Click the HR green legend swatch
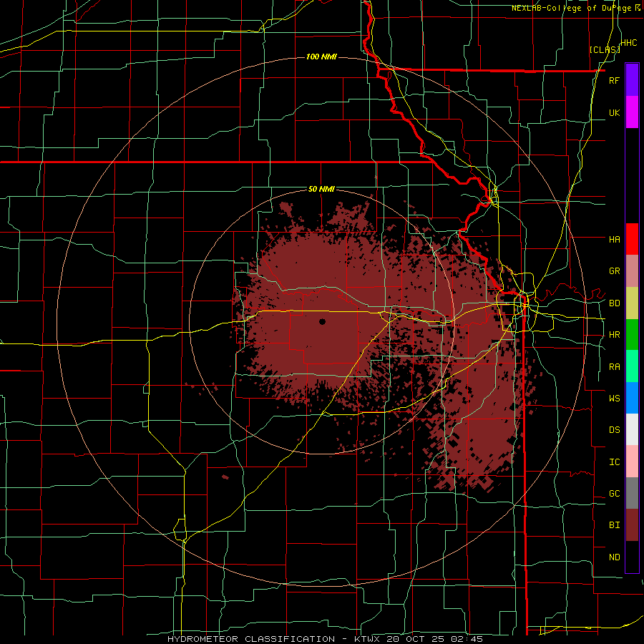 tap(632, 334)
